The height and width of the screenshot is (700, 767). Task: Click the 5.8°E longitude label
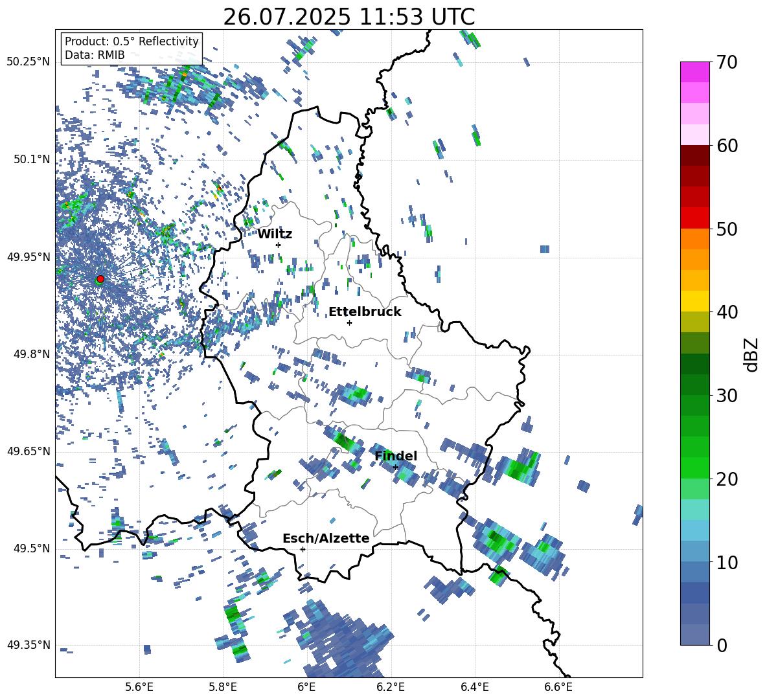click(x=223, y=687)
